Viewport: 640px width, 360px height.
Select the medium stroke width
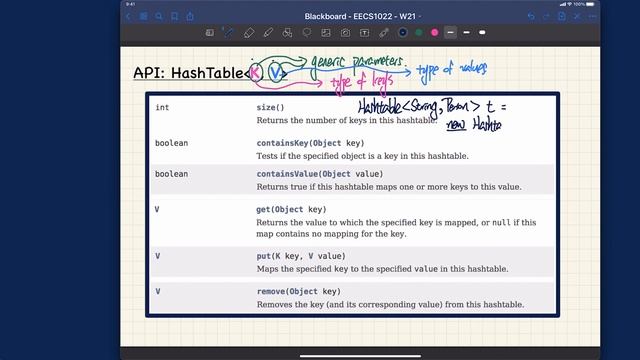click(x=467, y=32)
